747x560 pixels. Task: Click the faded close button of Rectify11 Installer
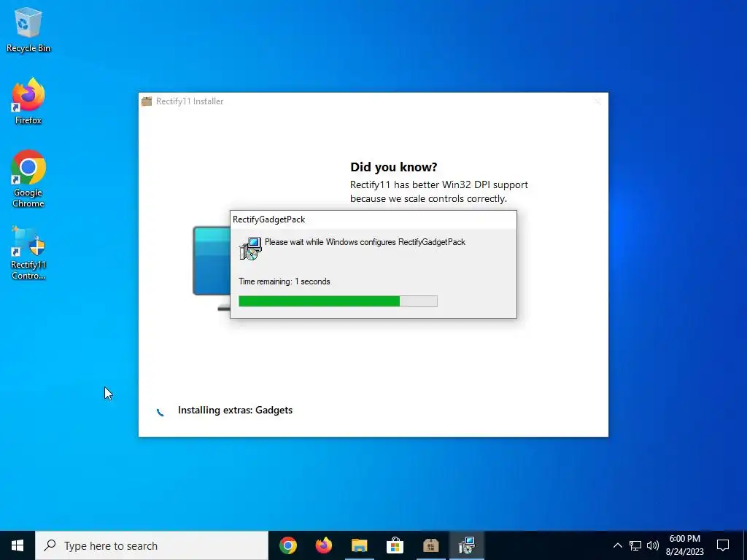597,101
